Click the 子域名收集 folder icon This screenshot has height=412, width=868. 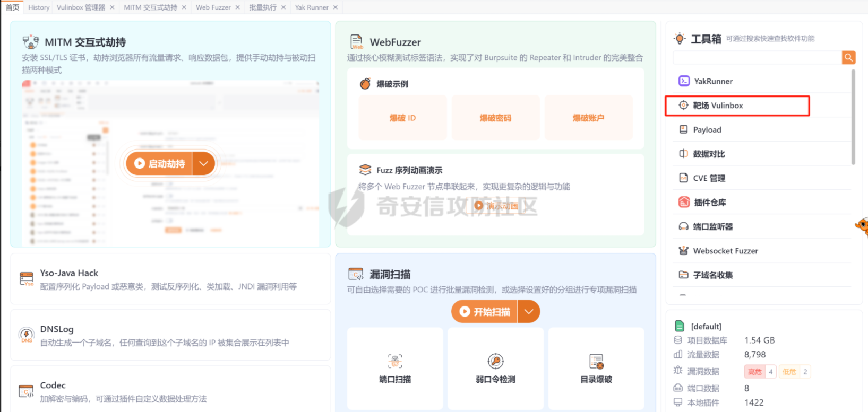coord(684,275)
